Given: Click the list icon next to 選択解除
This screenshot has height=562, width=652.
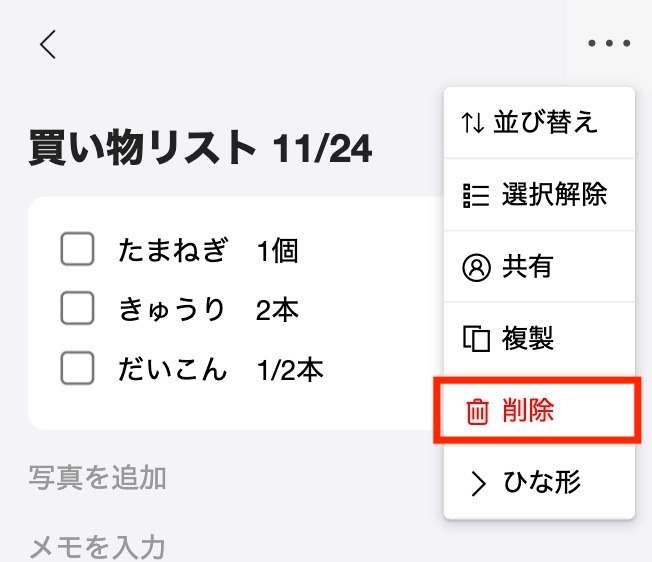Looking at the screenshot, I should pyautogui.click(x=476, y=195).
